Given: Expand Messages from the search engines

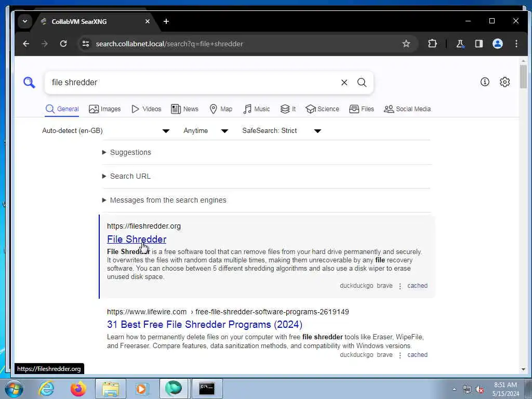Looking at the screenshot, I should [x=164, y=200].
